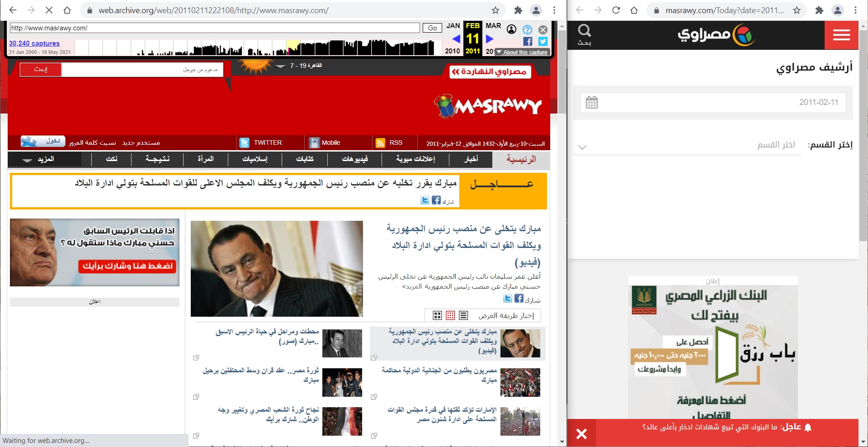
Task: Open the 30,240 captures link
Action: [x=34, y=43]
